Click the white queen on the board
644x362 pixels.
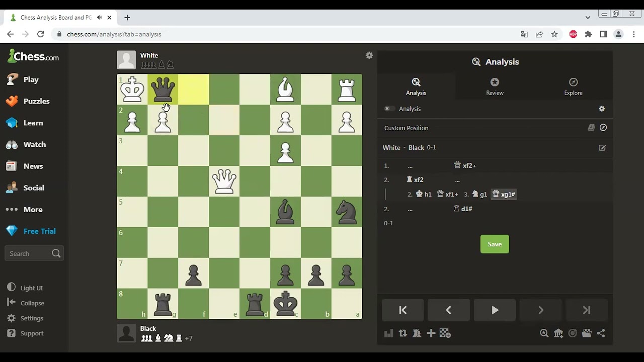click(224, 181)
